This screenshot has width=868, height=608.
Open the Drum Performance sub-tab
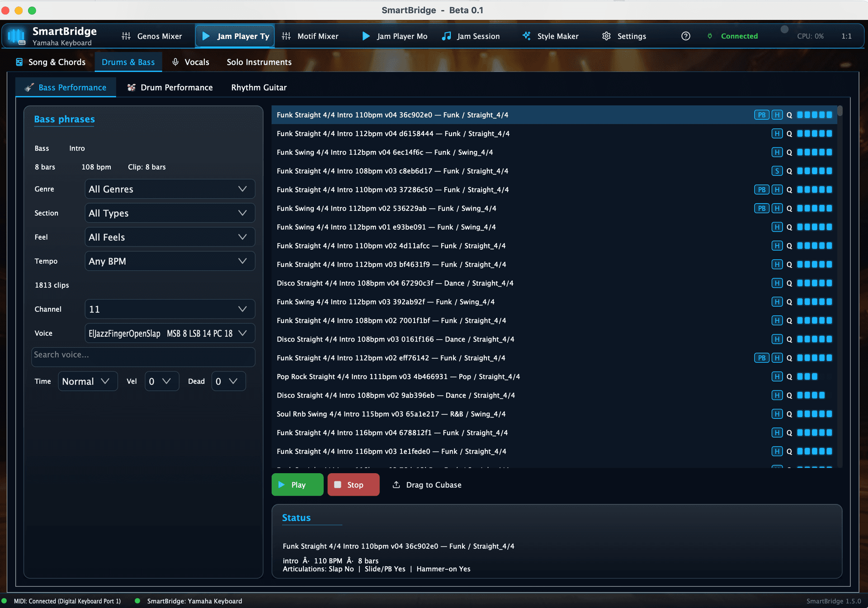(x=170, y=87)
